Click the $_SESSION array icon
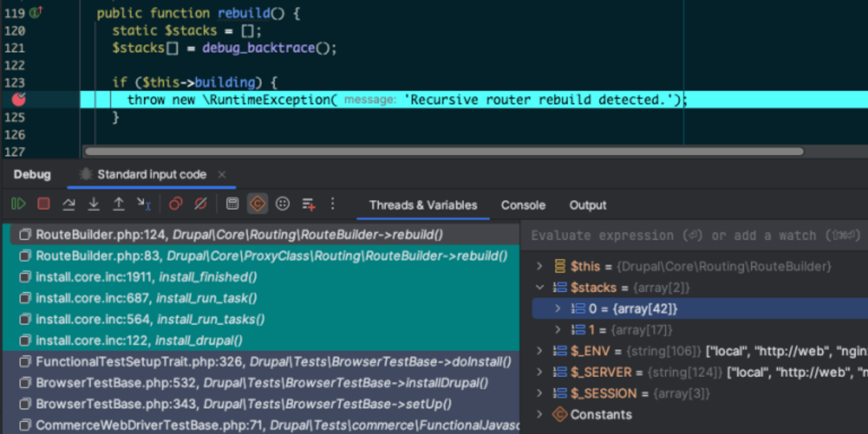 [559, 393]
